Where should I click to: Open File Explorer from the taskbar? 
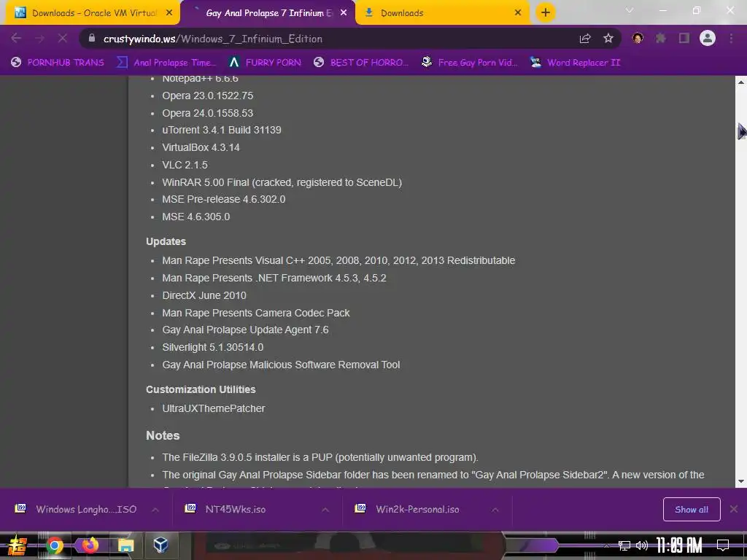point(125,545)
